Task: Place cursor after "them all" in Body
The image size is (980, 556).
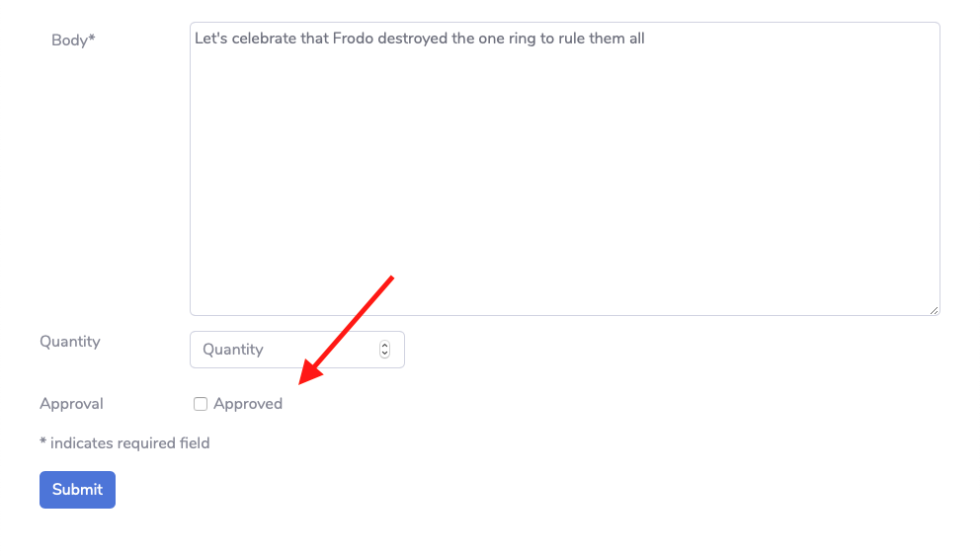Action: tap(646, 40)
